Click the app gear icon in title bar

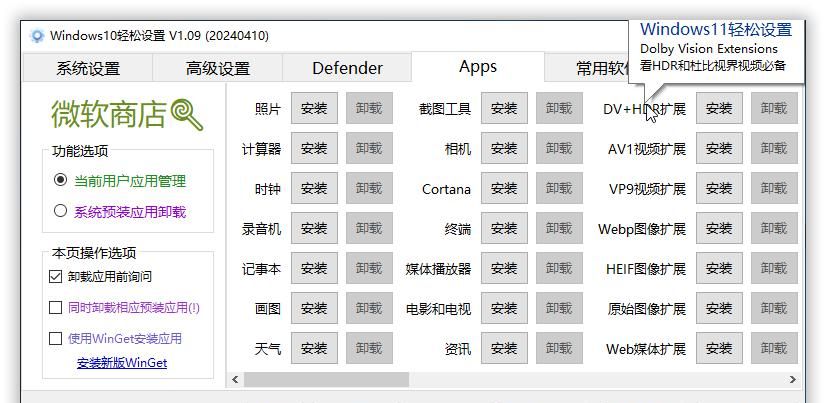coord(37,36)
